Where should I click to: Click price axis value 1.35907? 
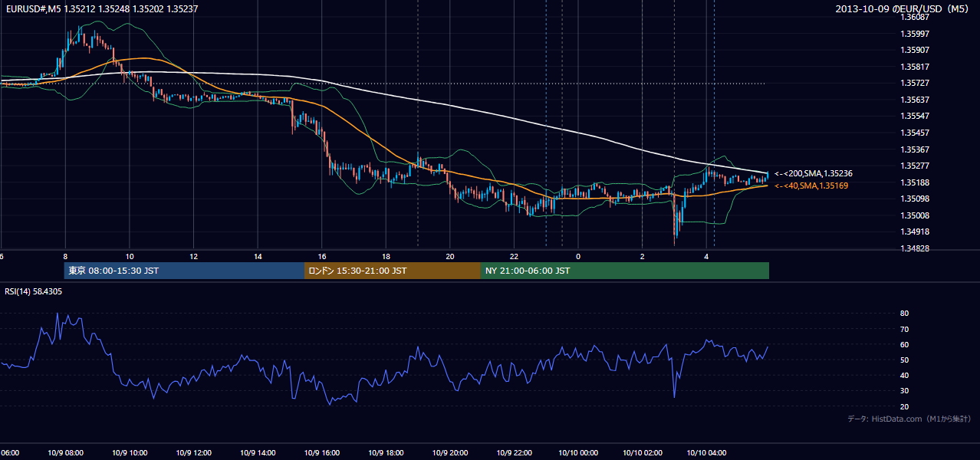click(916, 50)
